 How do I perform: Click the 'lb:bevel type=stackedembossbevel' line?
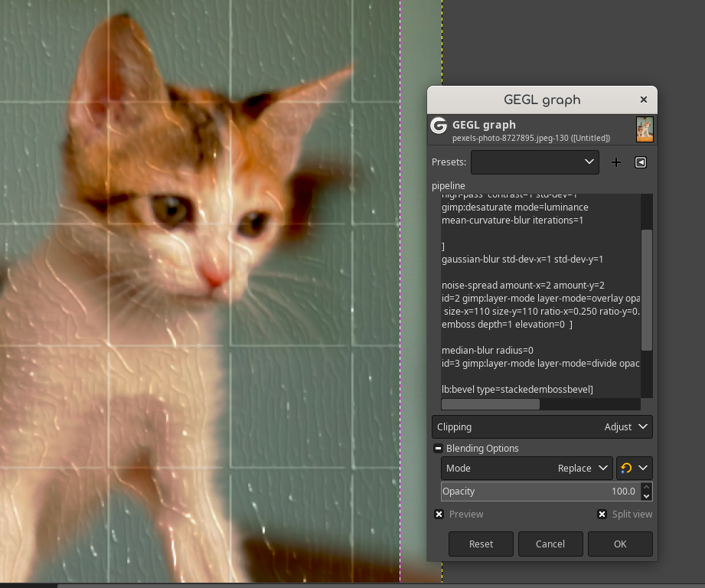pos(517,389)
